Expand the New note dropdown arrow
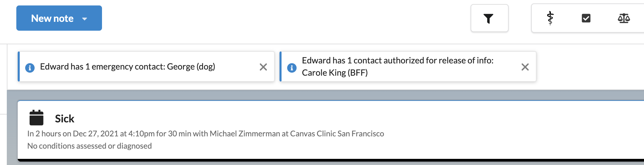Viewport: 644px width, 165px height. pyautogui.click(x=85, y=19)
